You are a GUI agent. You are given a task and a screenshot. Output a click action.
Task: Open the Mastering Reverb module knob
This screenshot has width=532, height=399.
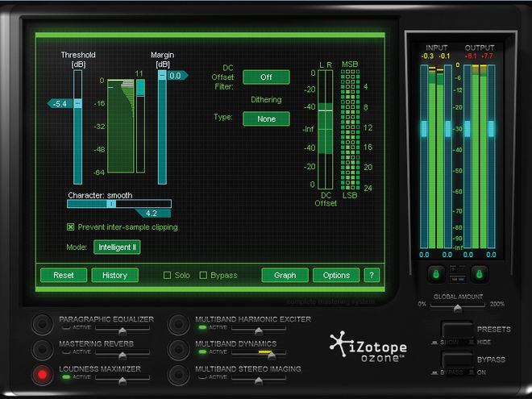(43, 349)
